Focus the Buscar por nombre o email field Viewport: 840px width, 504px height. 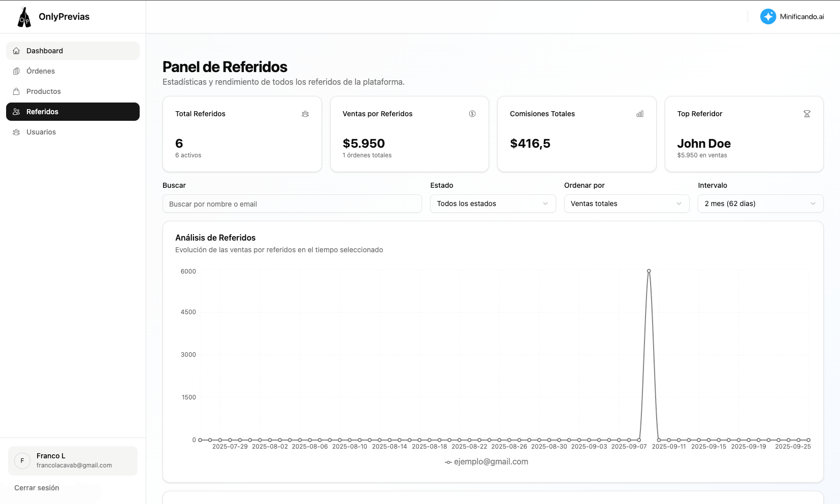click(x=292, y=204)
